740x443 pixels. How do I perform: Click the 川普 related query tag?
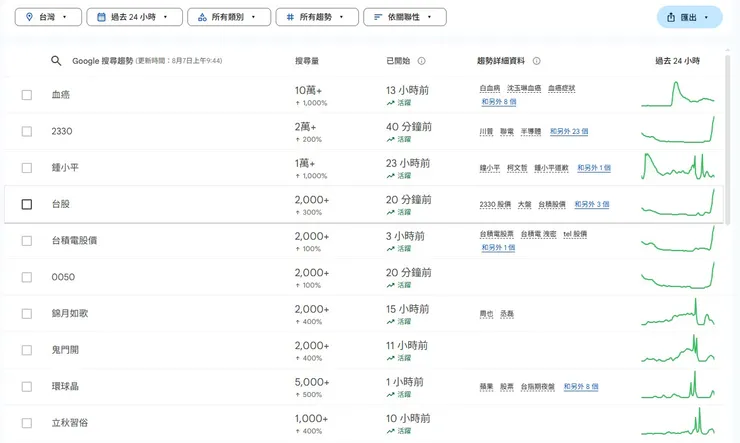click(486, 132)
